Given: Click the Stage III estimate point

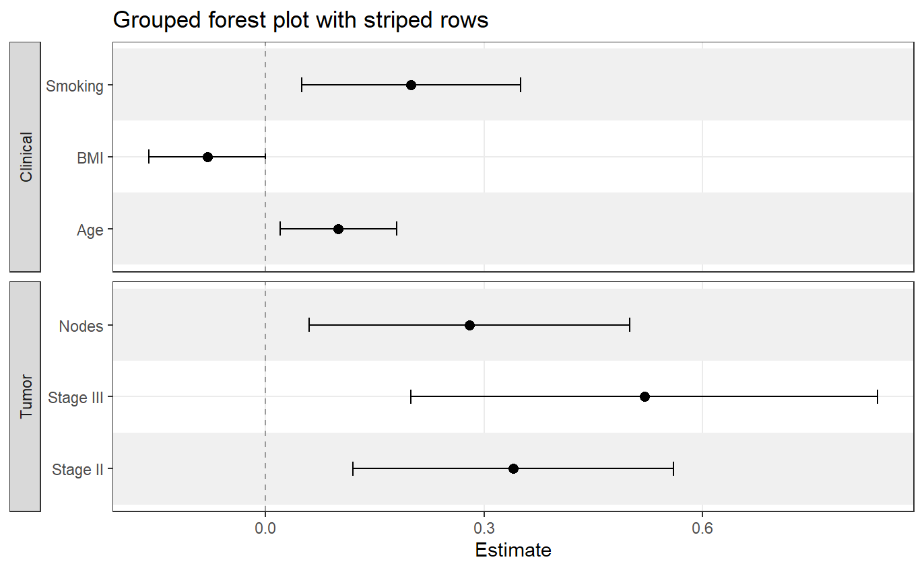Looking at the screenshot, I should point(645,396).
